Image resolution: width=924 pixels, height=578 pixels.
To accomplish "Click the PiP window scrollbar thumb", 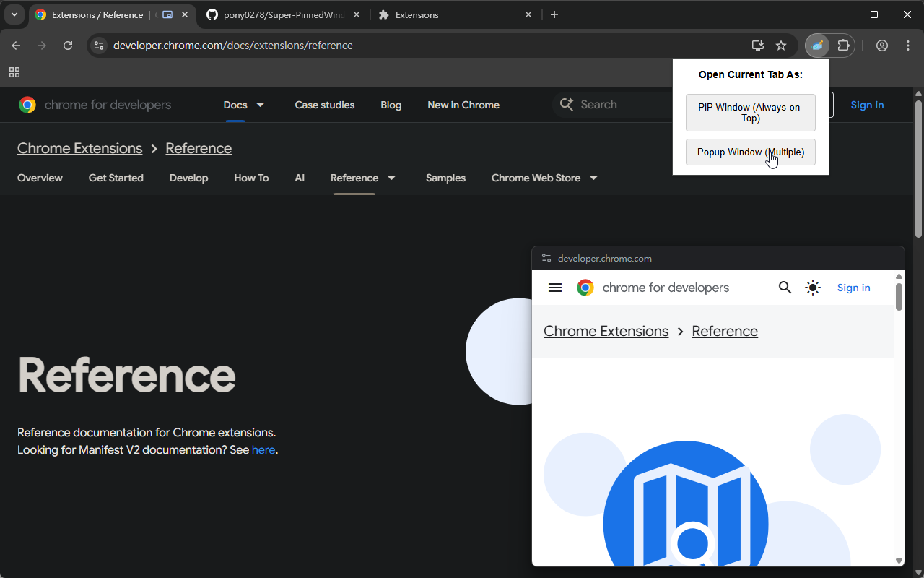I will [x=899, y=297].
